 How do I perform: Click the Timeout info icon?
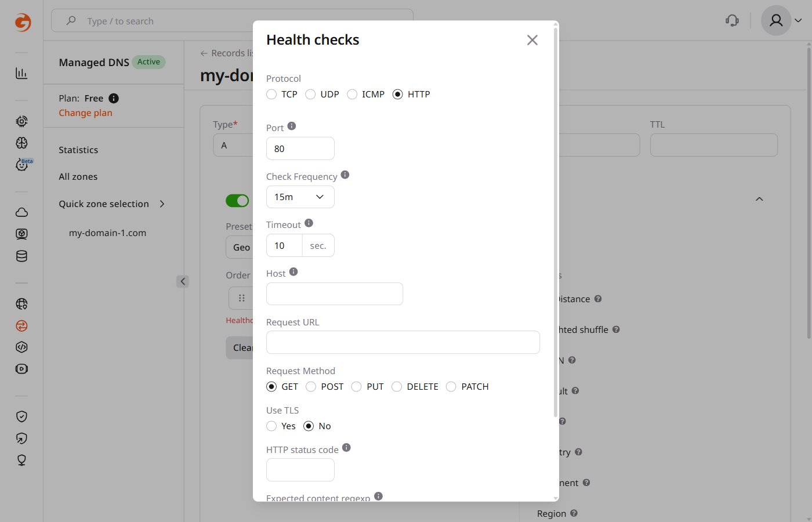tap(309, 223)
